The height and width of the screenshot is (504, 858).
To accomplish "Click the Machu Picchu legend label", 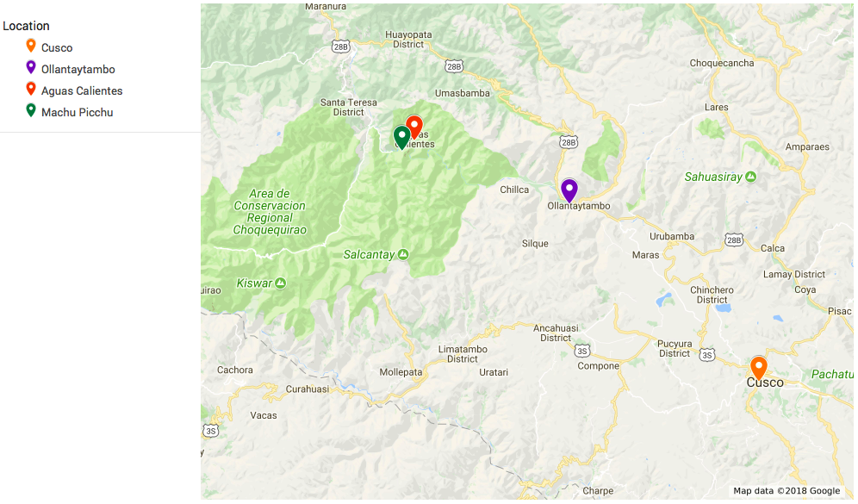I will (78, 112).
